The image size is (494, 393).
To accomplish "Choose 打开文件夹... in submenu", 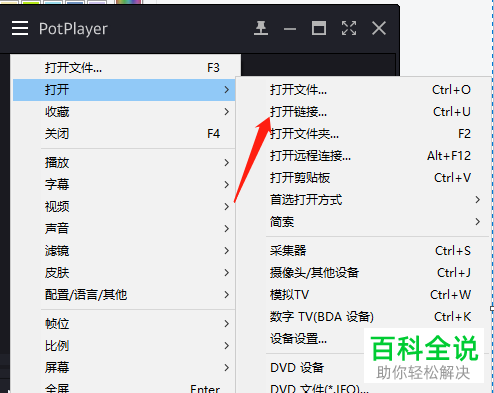I will pyautogui.click(x=363, y=134).
